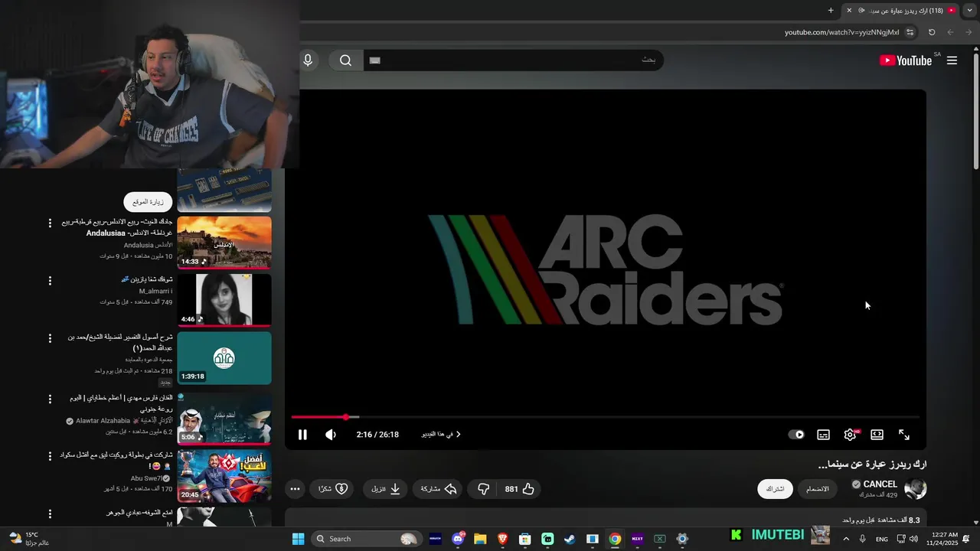Open a new browser tab
Viewport: 980px width, 551px height.
click(831, 11)
